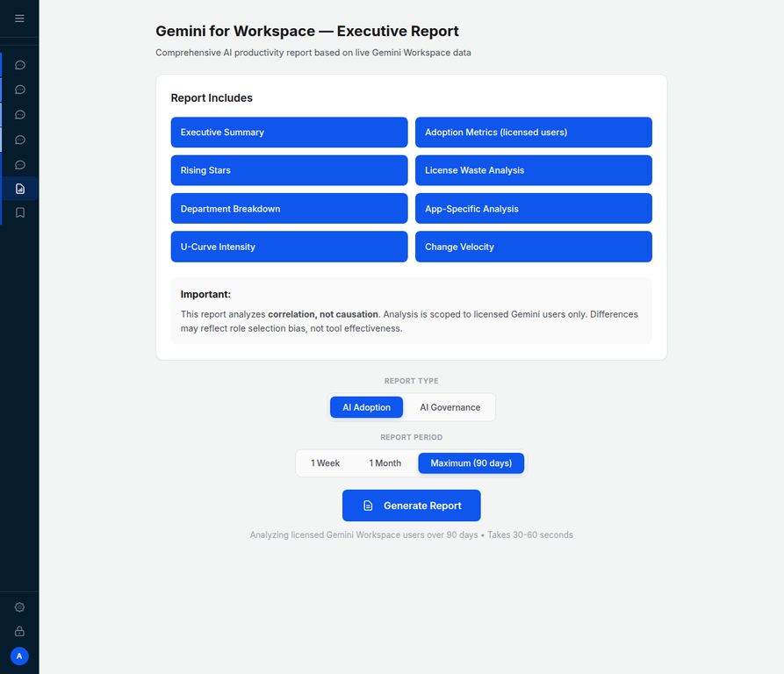
Task: Switch report type to AI Governance
Action: [x=450, y=407]
